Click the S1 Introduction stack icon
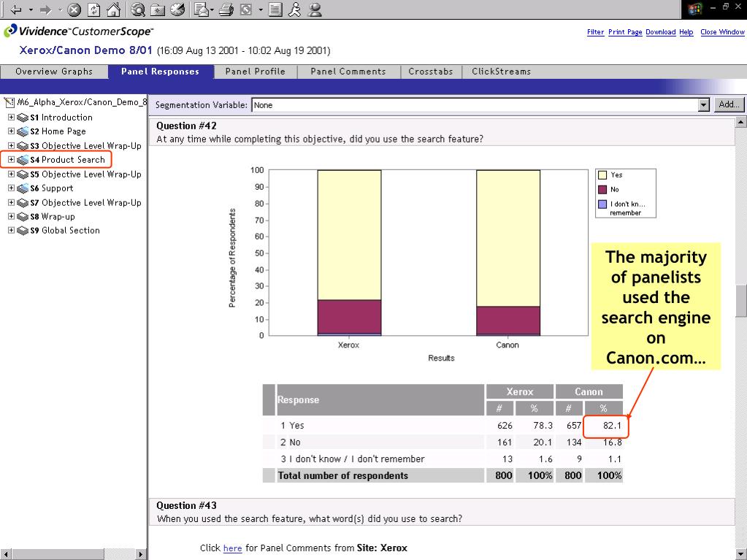This screenshot has width=747, height=560. [23, 118]
